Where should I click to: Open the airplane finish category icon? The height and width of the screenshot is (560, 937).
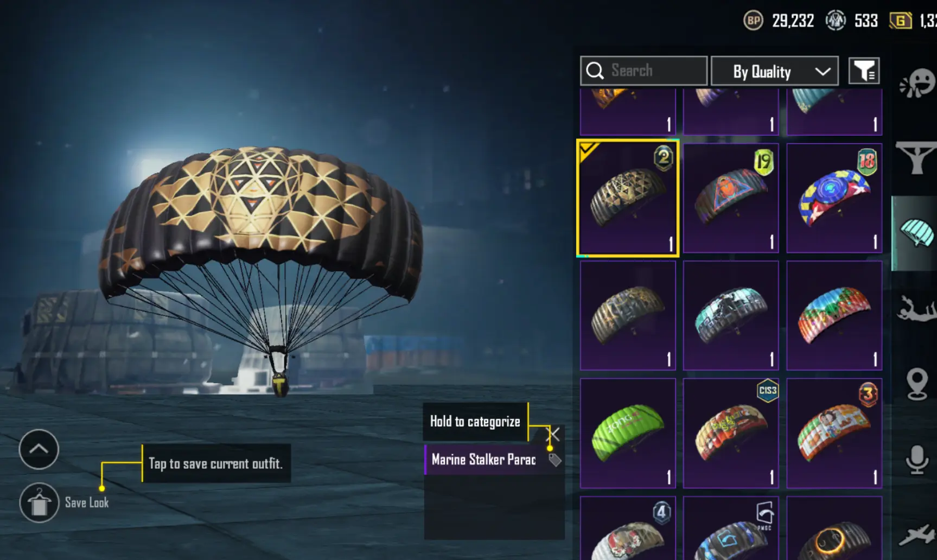[x=917, y=534]
